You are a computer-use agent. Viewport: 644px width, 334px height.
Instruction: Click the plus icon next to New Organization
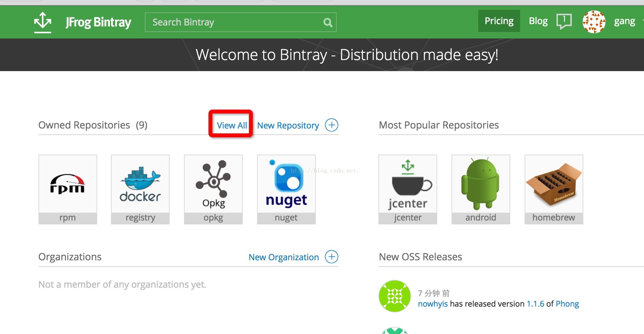331,257
